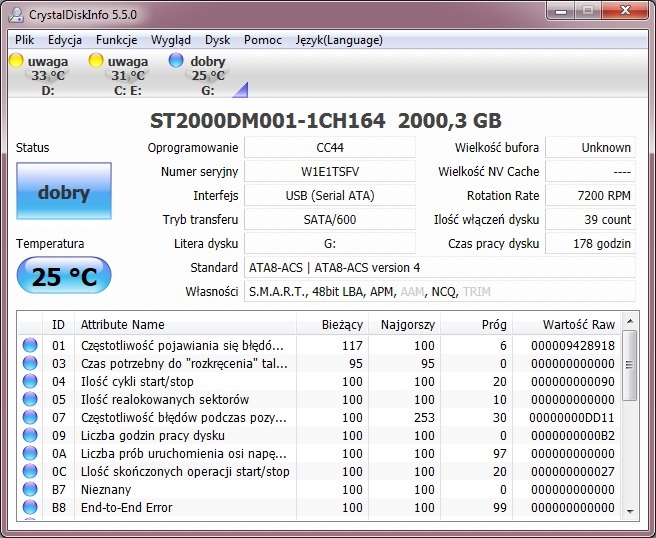Click raw value '0000000000B2'
The image size is (656, 538).
coord(573,436)
